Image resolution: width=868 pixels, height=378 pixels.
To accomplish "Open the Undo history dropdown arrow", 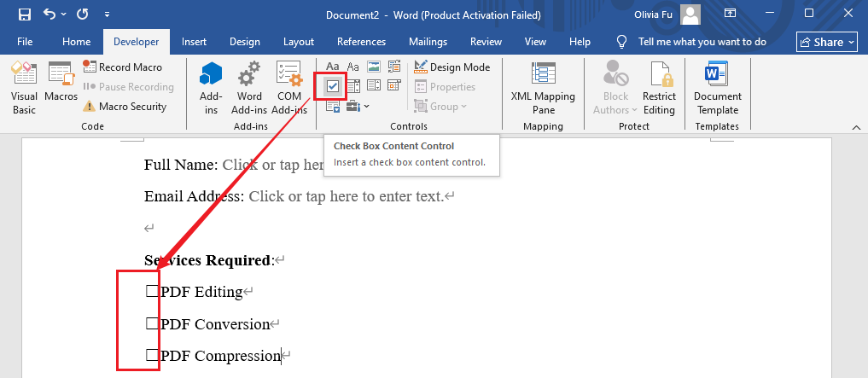I will click(x=64, y=15).
